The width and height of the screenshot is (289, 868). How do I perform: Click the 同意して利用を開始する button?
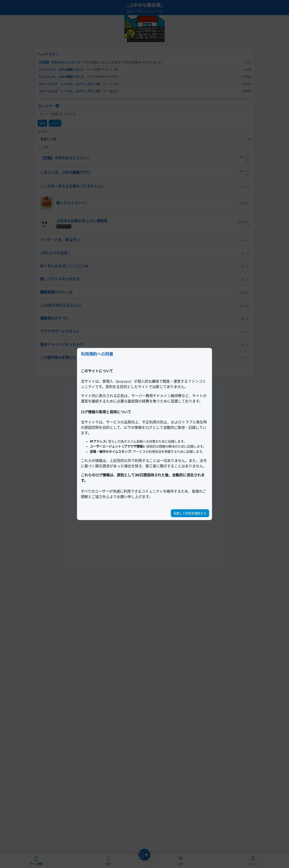190,513
